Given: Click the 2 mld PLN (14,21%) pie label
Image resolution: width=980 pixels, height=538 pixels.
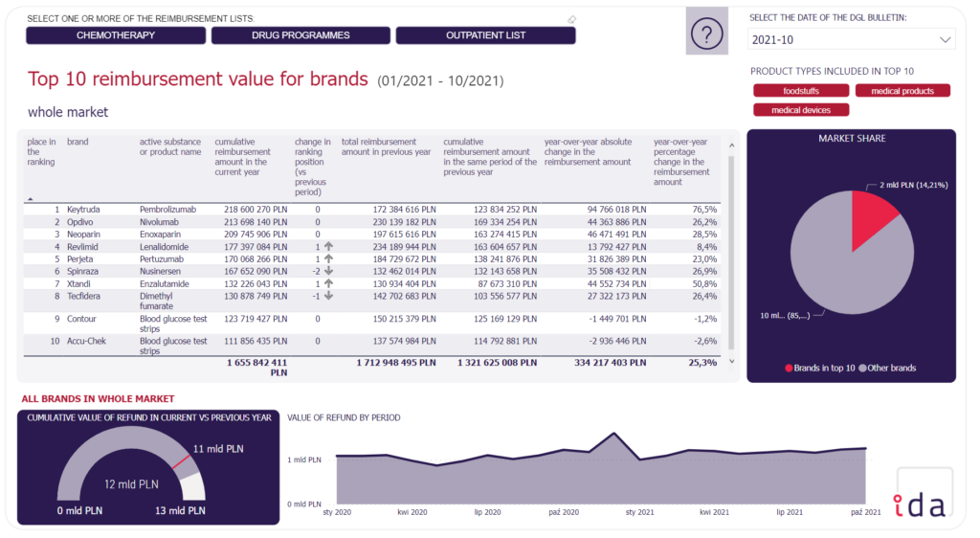Looking at the screenshot, I should pyautogui.click(x=913, y=185).
